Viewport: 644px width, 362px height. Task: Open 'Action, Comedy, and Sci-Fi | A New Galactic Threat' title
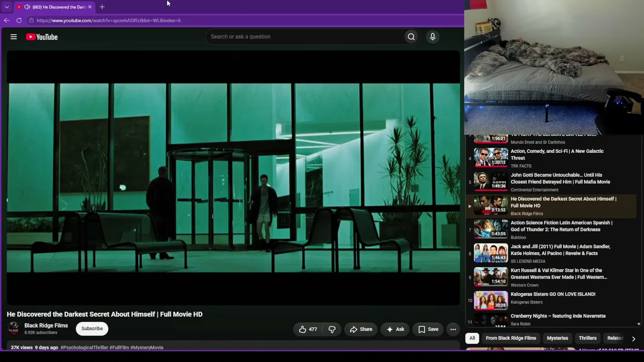coord(557,154)
